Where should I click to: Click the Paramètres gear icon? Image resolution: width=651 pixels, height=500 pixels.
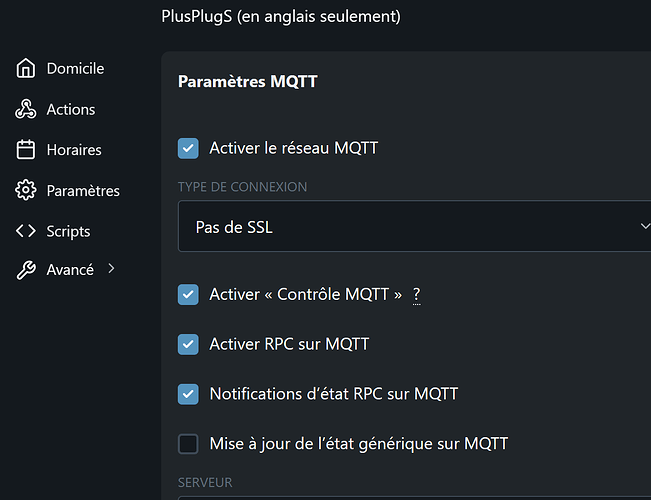point(26,190)
